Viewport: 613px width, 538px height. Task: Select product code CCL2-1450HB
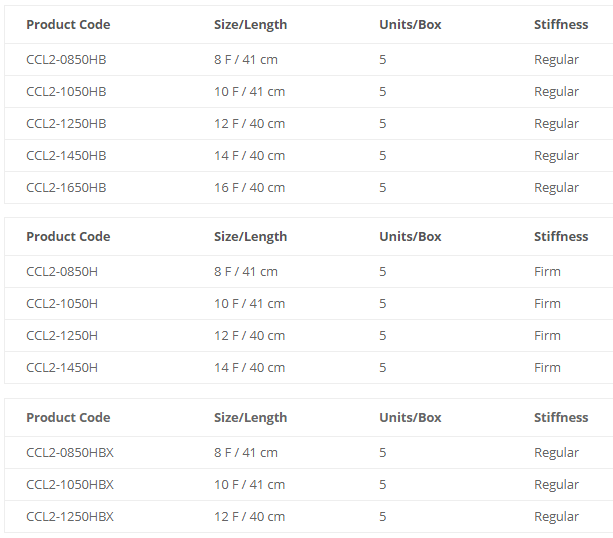coord(66,156)
